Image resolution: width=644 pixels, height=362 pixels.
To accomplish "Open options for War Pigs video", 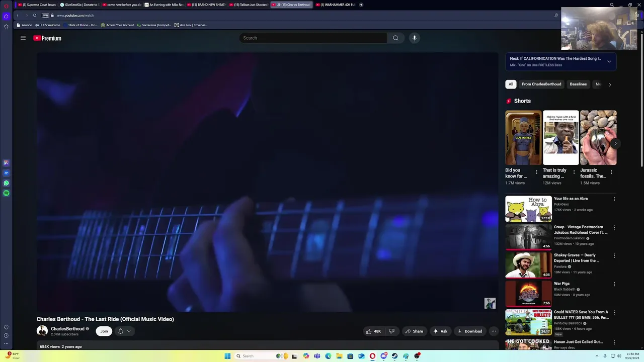I will point(614,284).
